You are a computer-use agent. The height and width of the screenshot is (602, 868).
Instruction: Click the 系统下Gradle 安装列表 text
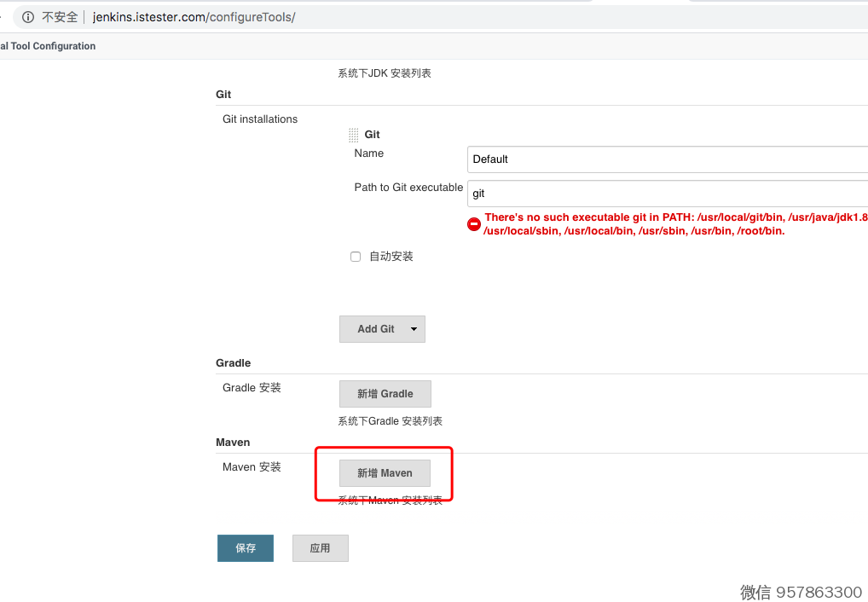(x=390, y=421)
